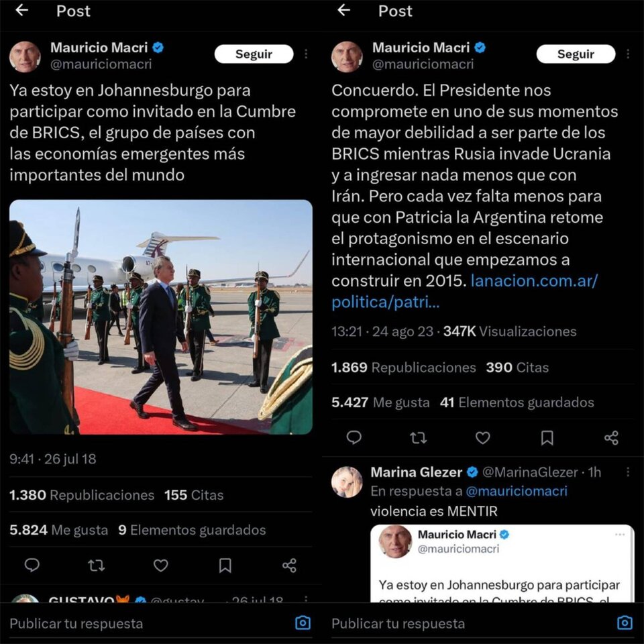
Task: Open reply icon under 2018 Johannesburg post
Action: [x=32, y=566]
